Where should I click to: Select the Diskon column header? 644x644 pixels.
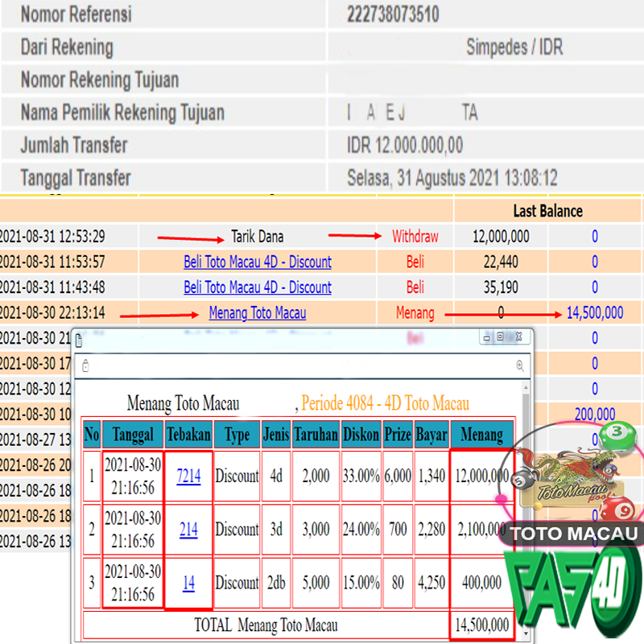pos(361,434)
